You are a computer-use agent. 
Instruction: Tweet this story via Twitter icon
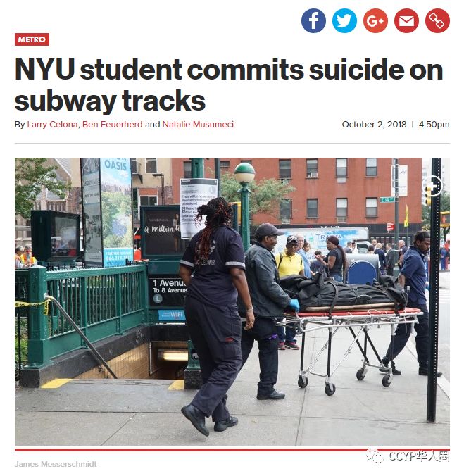[x=344, y=20]
